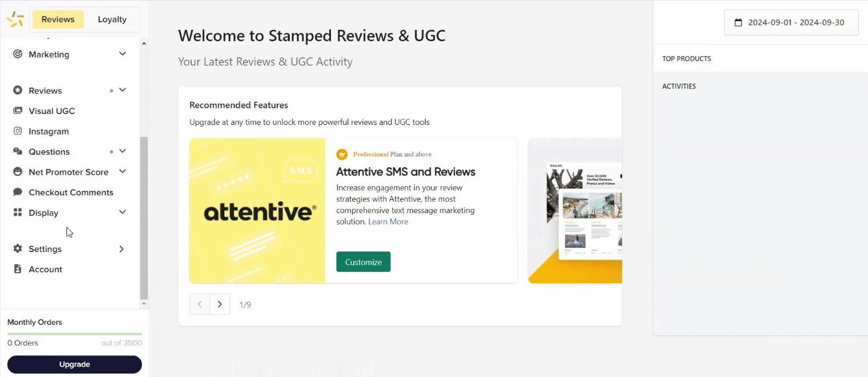Click the Questions chat bubbles icon
Image resolution: width=868 pixels, height=377 pixels.
click(18, 151)
